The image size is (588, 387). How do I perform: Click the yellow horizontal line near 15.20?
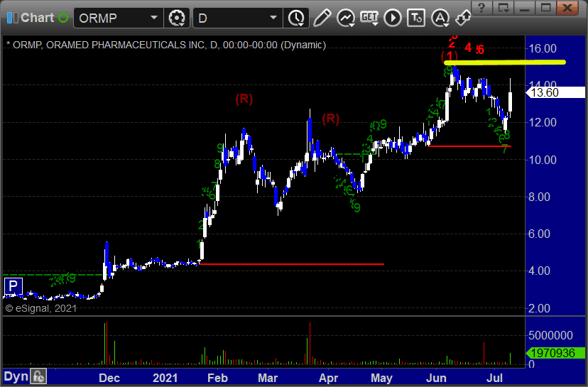(x=505, y=62)
